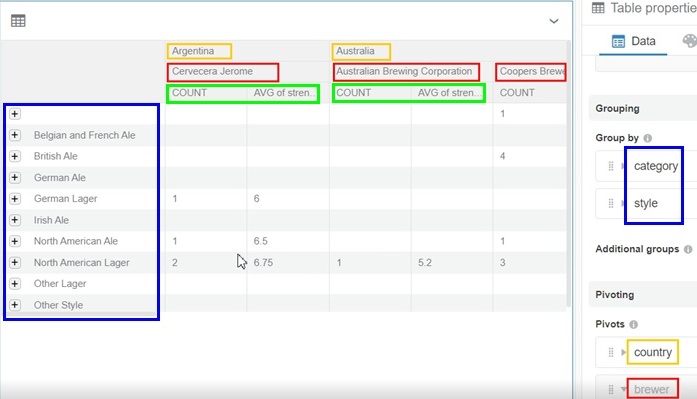Screen dimensions: 697x399
Task: Expand the German Lager row
Action: pyautogui.click(x=15, y=199)
